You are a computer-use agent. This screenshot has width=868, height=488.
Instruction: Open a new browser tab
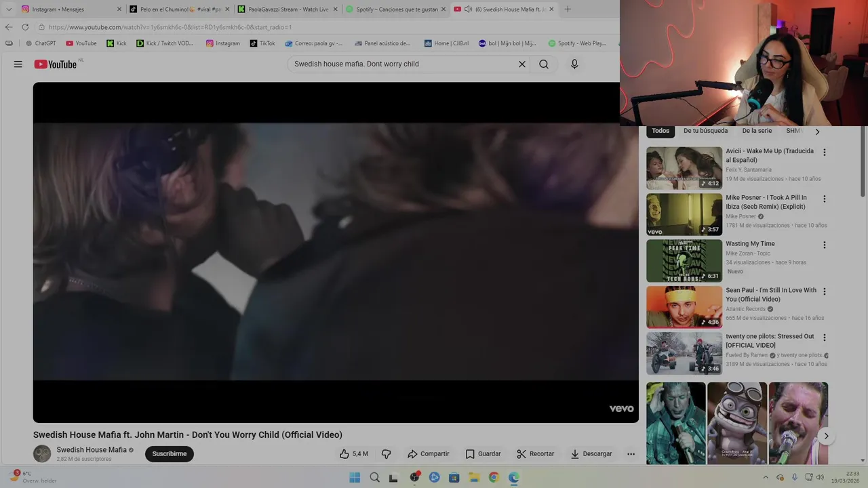[x=568, y=9]
